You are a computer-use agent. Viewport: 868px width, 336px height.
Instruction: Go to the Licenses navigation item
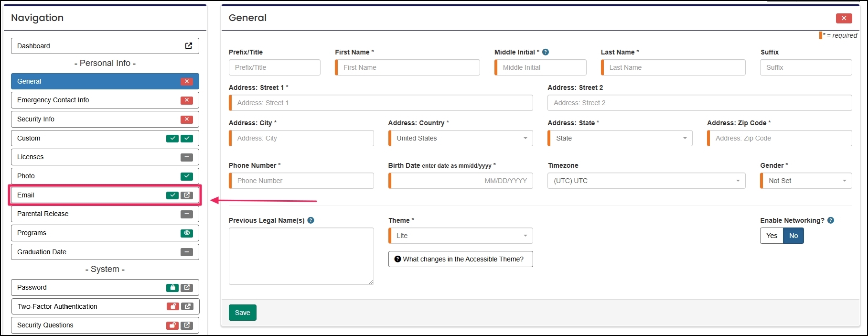pyautogui.click(x=96, y=157)
